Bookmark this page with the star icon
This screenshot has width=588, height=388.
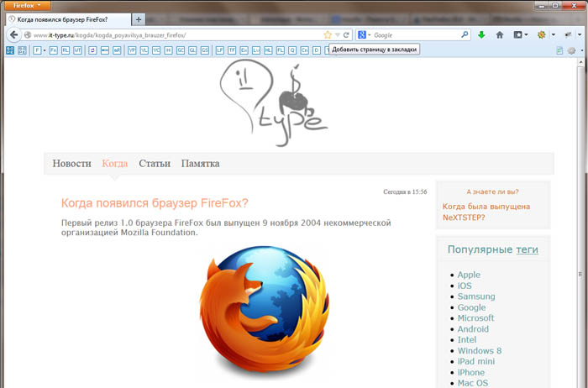pyautogui.click(x=328, y=35)
